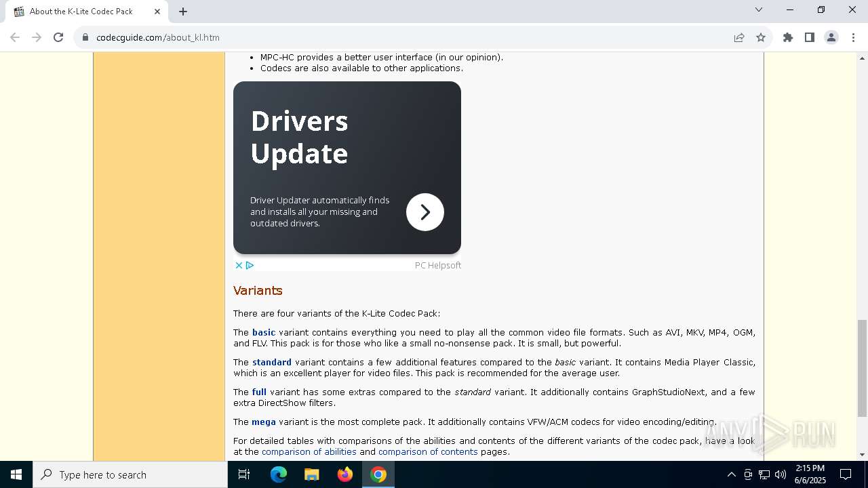Image resolution: width=868 pixels, height=488 pixels.
Task: Click the Drivers Update ad arrow button
Action: point(425,212)
